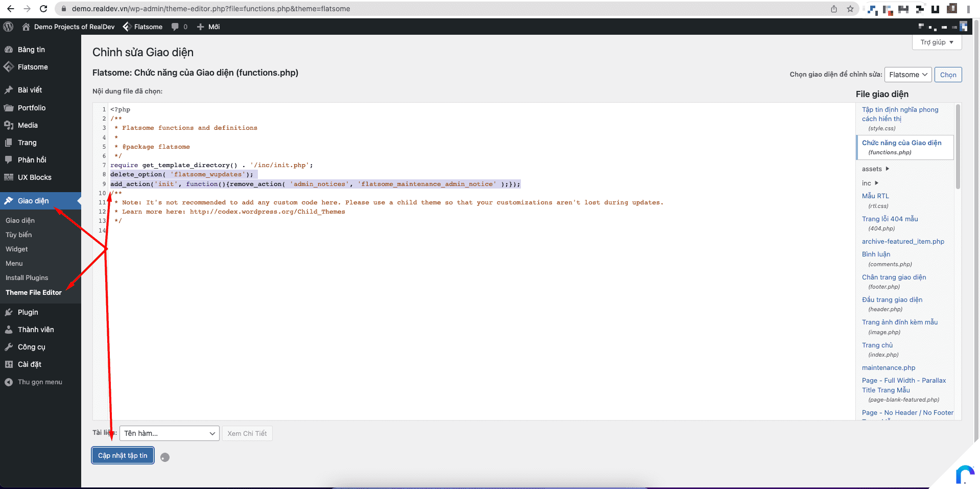Click the browser forward arrow
The height and width of the screenshot is (489, 980).
pos(27,9)
